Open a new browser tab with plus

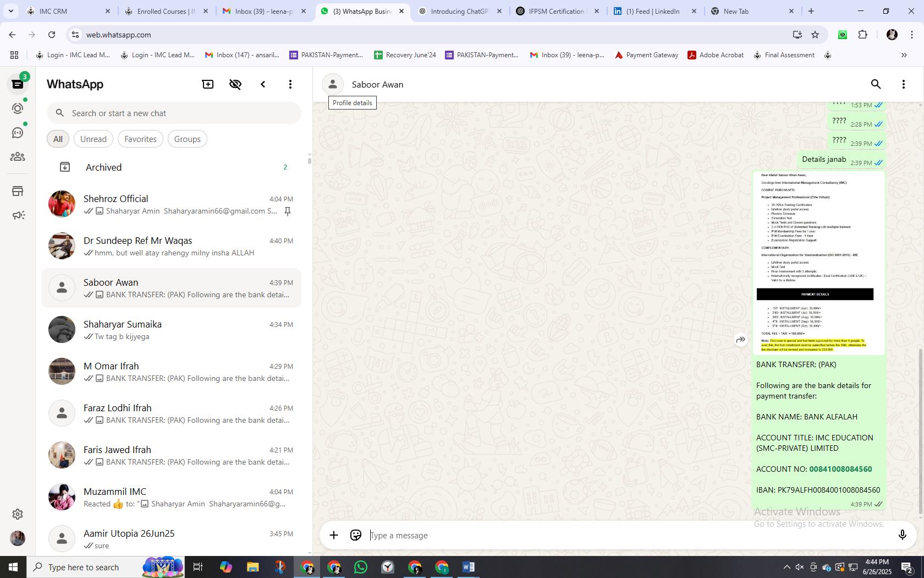[811, 11]
